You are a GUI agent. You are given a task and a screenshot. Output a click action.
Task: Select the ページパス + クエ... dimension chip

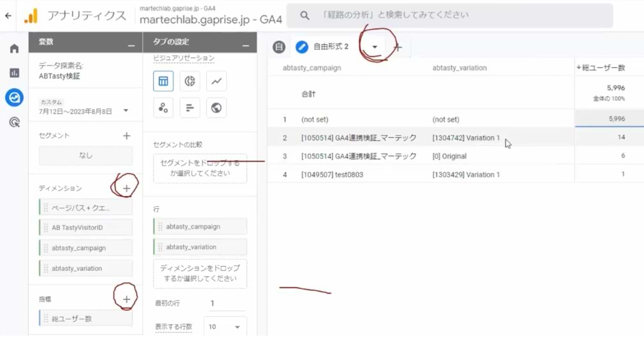coord(86,207)
